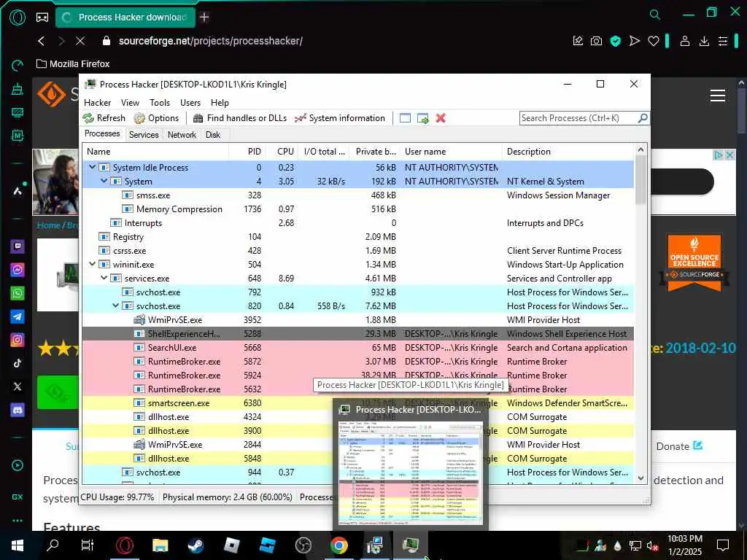
Task: Sort by the Name column header
Action: point(156,152)
